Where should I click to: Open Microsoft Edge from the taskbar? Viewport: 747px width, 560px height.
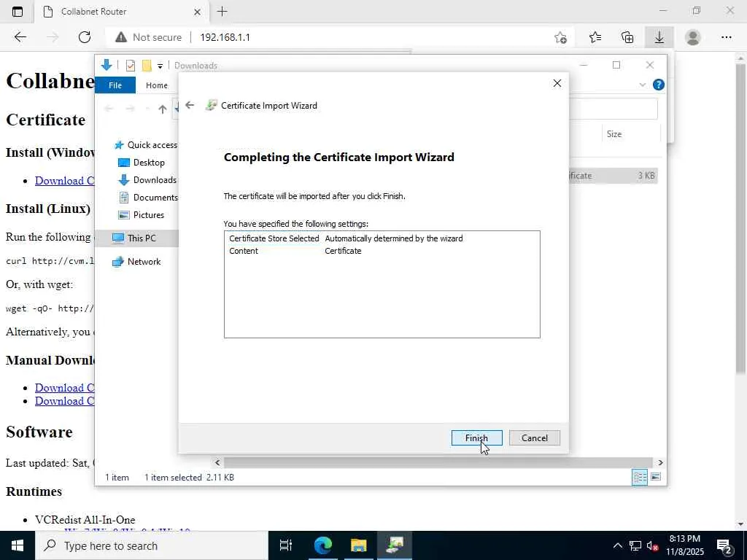click(x=323, y=545)
